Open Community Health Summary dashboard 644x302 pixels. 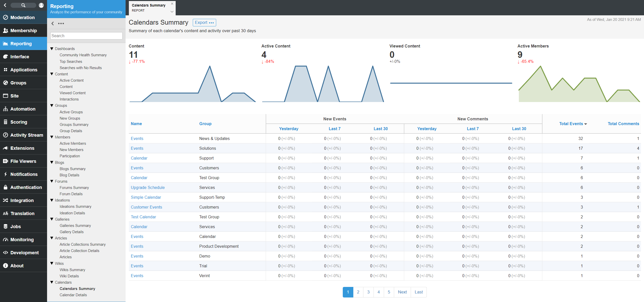pos(83,55)
